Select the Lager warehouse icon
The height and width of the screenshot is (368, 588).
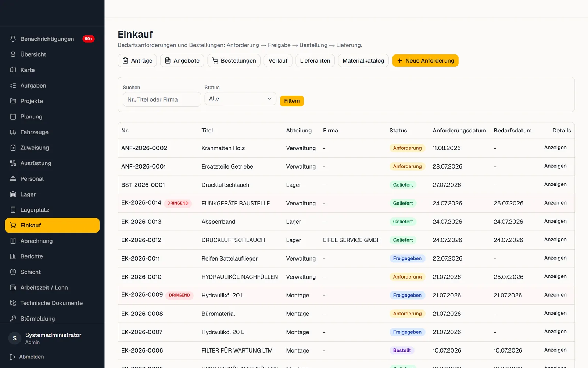pyautogui.click(x=13, y=194)
